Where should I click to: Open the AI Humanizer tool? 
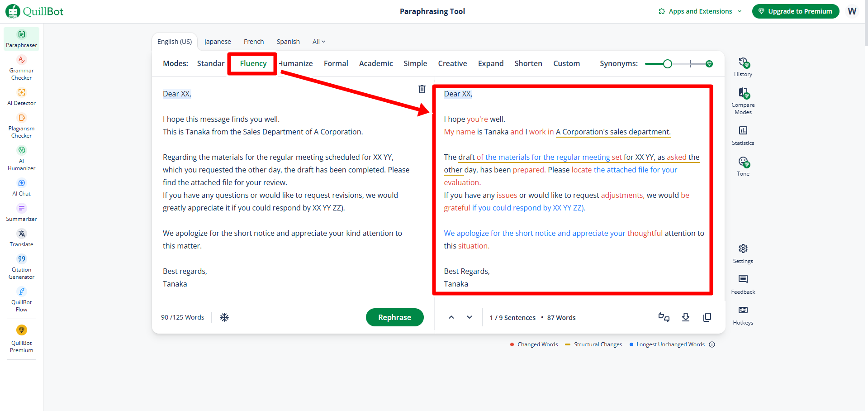[22, 158]
